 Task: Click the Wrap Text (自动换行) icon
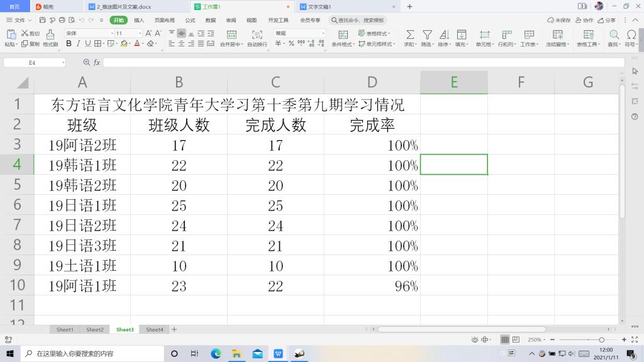point(257,35)
